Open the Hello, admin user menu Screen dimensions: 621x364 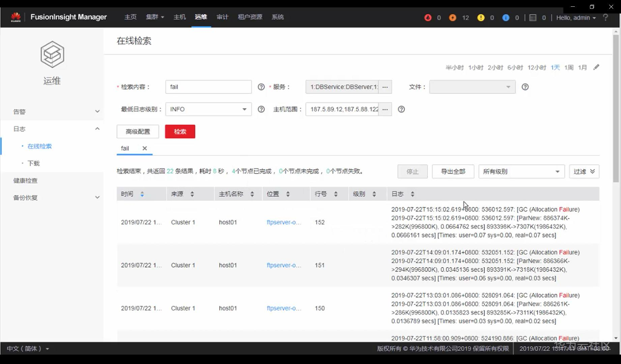click(x=576, y=18)
